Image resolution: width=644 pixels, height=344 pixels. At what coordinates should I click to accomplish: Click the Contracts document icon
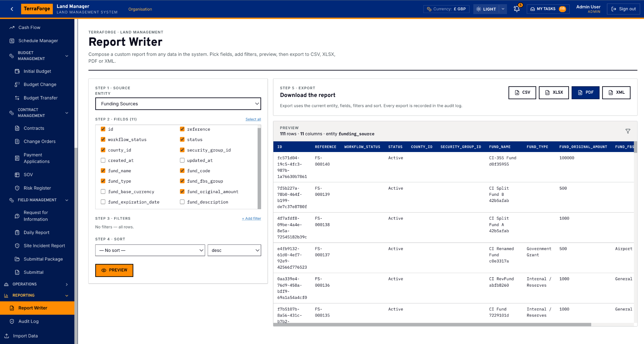[17, 128]
